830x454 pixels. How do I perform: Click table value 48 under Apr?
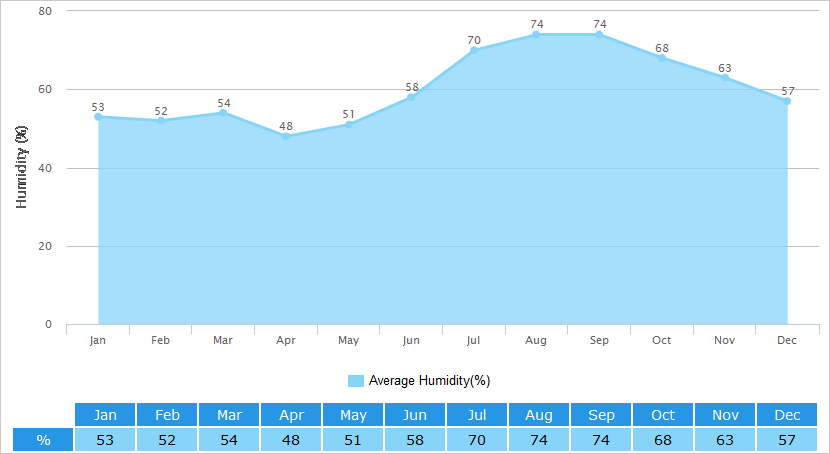click(291, 440)
